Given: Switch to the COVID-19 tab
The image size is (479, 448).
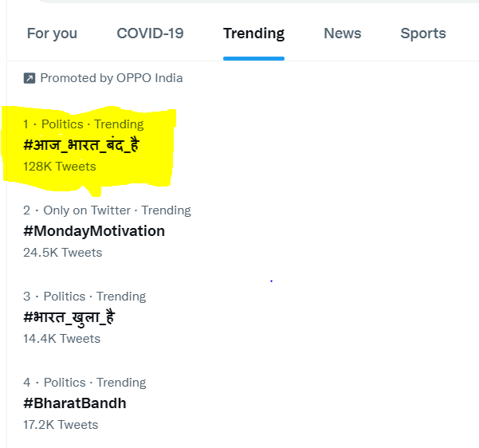Looking at the screenshot, I should [150, 33].
